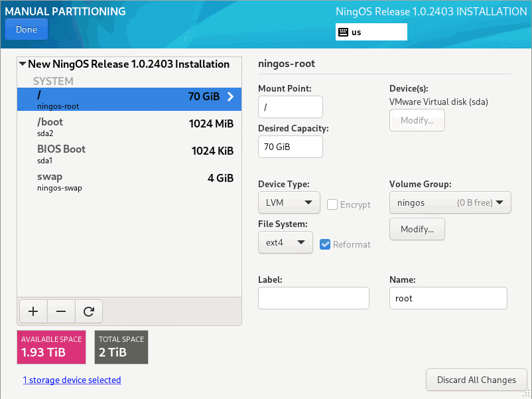Select the BIOS Boot sda1 partition row
The height and width of the screenshot is (399, 532).
tap(129, 154)
